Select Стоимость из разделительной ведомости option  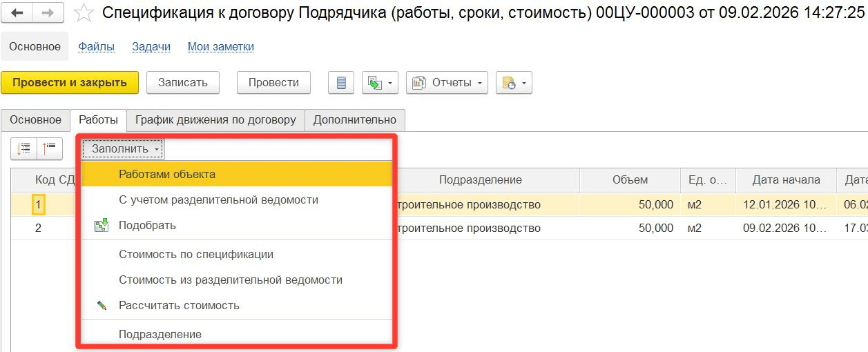click(230, 280)
